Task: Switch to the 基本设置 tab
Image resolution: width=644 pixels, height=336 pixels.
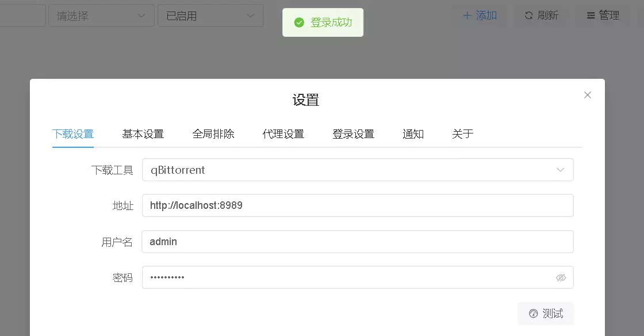Action: point(143,134)
